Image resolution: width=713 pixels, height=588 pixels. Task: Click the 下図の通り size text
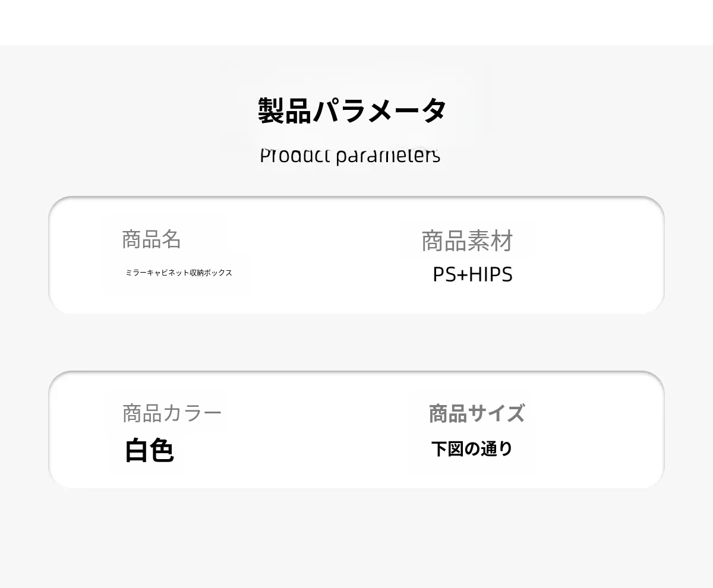[x=472, y=448]
